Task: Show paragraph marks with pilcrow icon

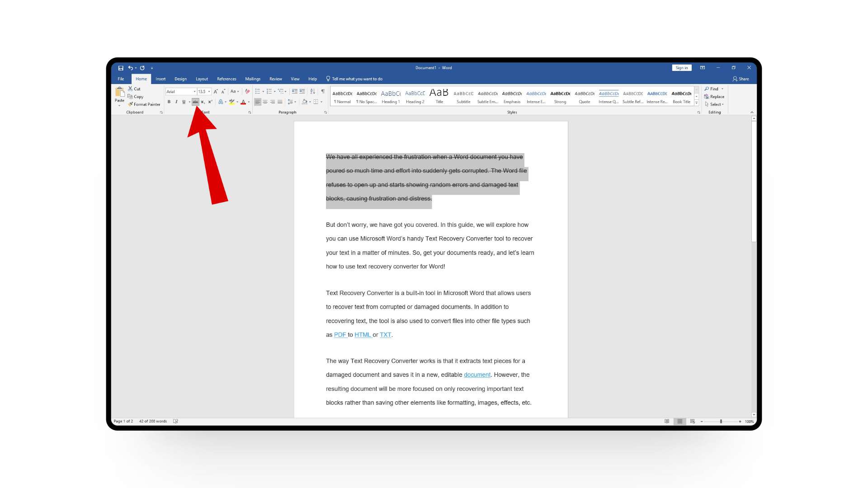Action: point(323,91)
